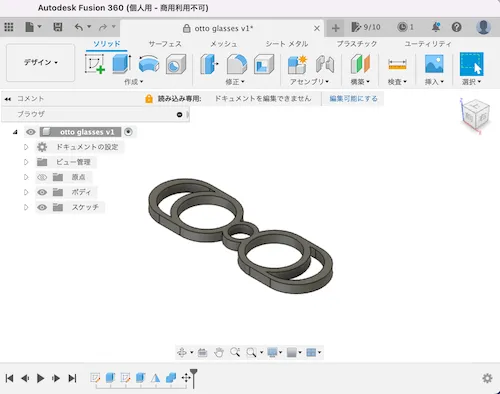Select the Insert image tool
Screen dimensions: 500x394
(434, 64)
